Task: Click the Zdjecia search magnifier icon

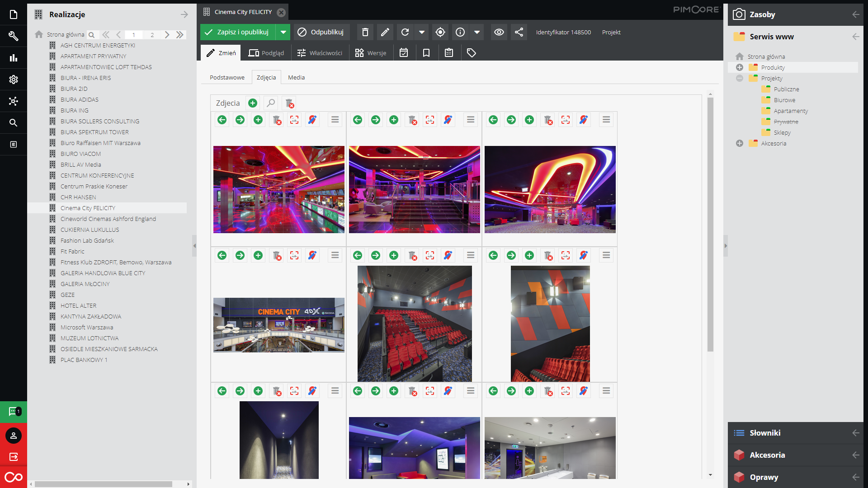Action: pyautogui.click(x=271, y=103)
